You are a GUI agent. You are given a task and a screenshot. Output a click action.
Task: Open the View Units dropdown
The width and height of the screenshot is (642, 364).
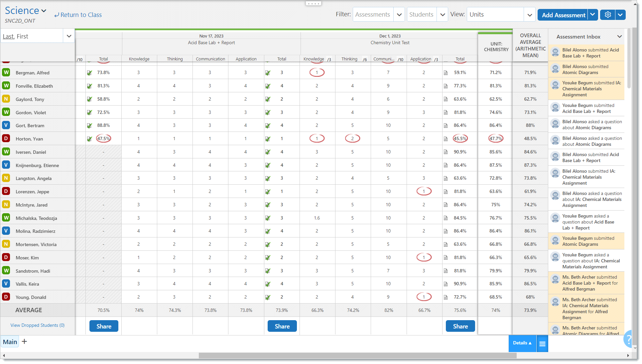(x=529, y=15)
